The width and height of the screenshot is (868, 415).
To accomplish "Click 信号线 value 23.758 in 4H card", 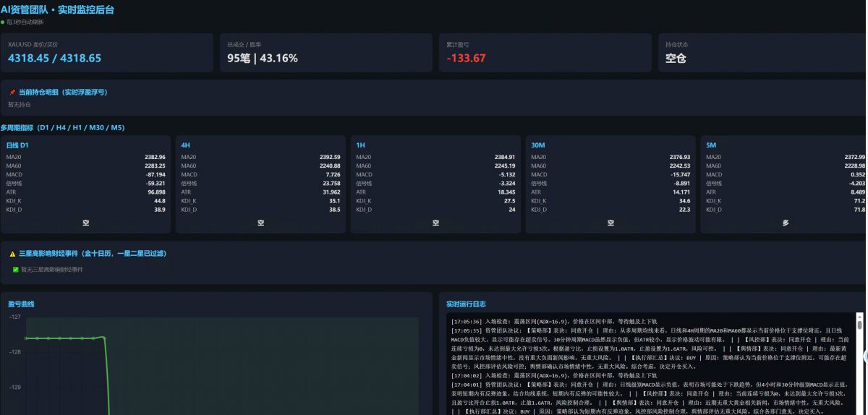I will (x=331, y=183).
